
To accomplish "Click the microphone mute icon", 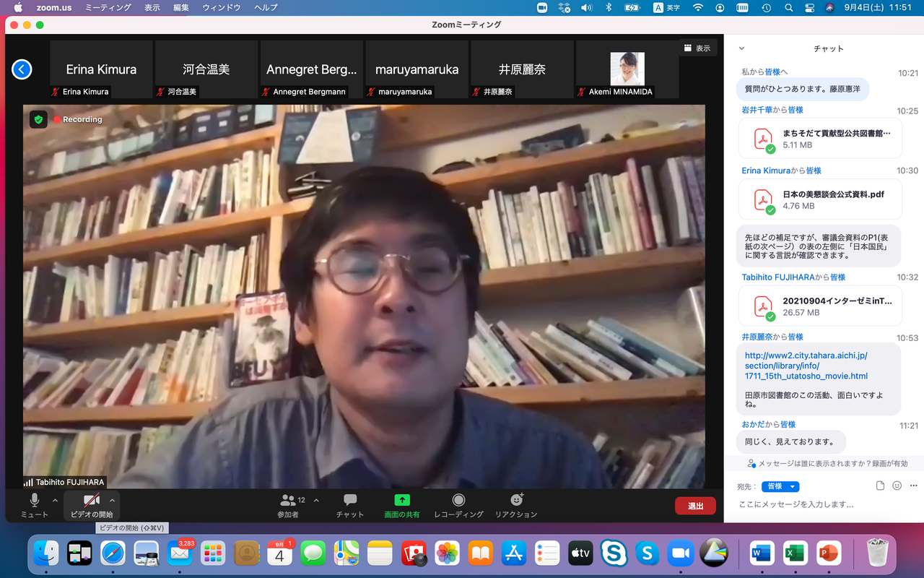I will 34,500.
